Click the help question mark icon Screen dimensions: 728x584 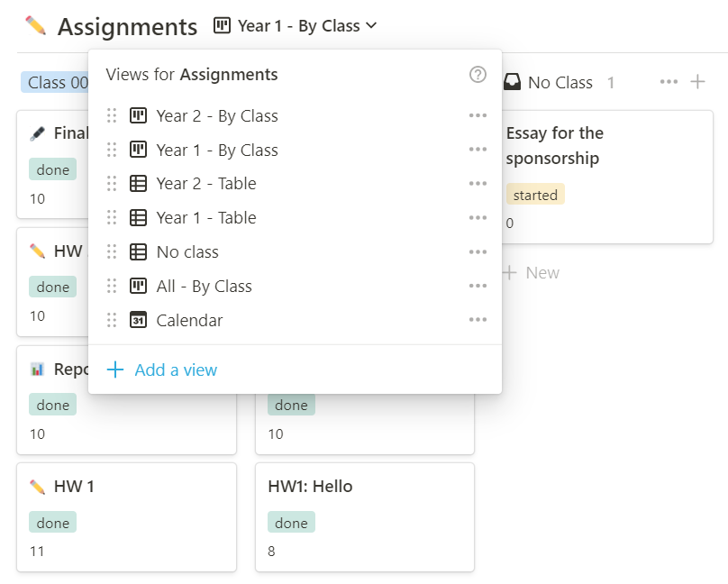pos(478,75)
